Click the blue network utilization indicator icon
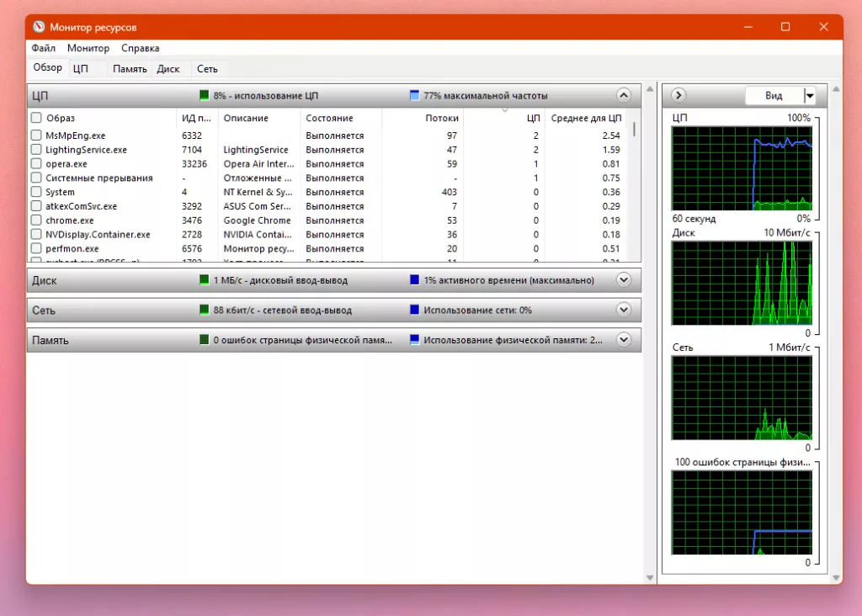Screen dimensions: 862x616 414,311
